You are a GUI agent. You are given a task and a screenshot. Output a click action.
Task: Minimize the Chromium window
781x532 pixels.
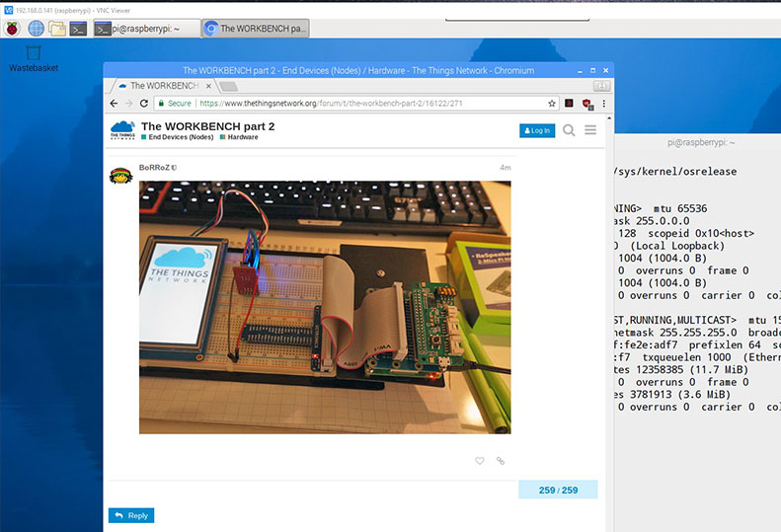pos(580,71)
